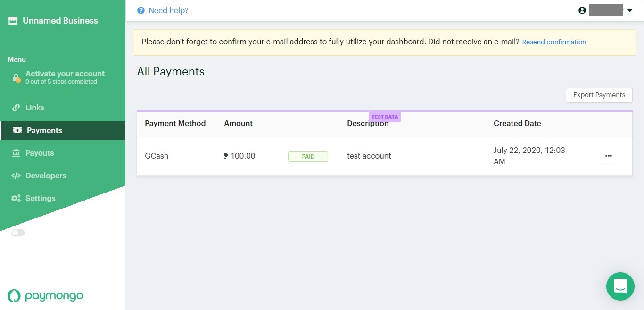Click the user avatar icon in top bar
Viewport: 644px width, 310px height.
coord(582,10)
